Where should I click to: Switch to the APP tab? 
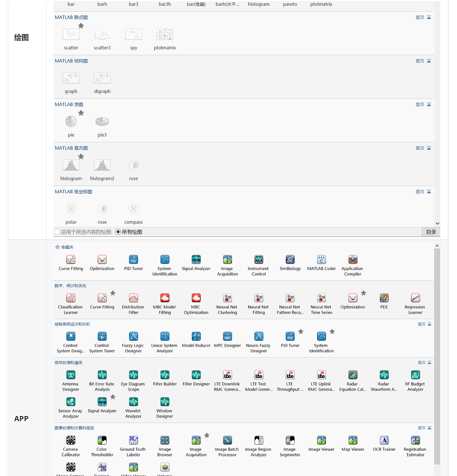pos(21,418)
